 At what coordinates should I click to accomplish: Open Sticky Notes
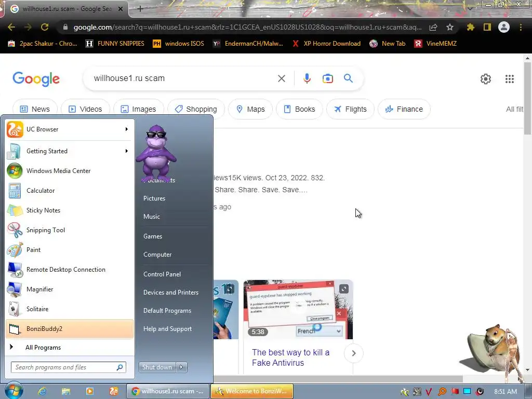pos(70,210)
